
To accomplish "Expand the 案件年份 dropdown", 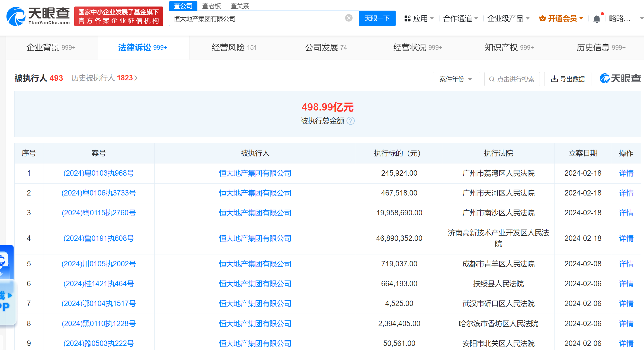I will point(456,79).
